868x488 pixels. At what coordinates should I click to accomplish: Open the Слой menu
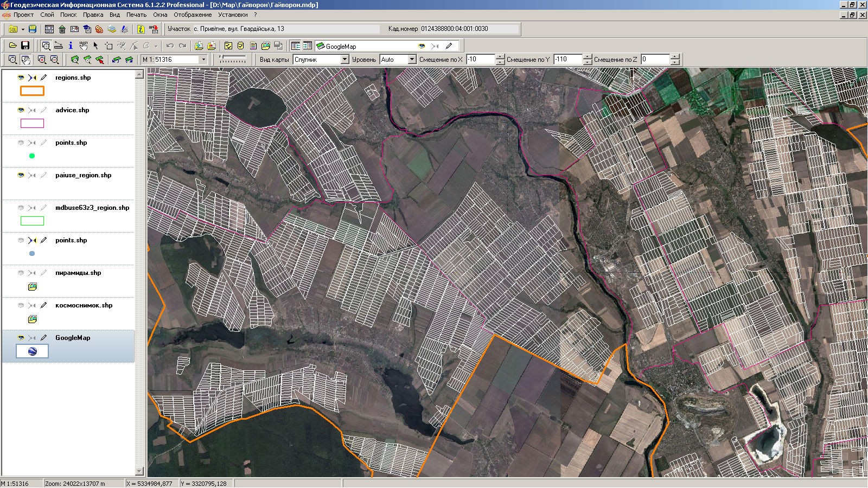click(47, 15)
